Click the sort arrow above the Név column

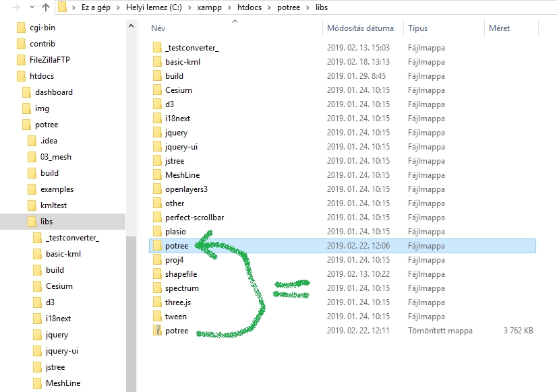pos(235,21)
